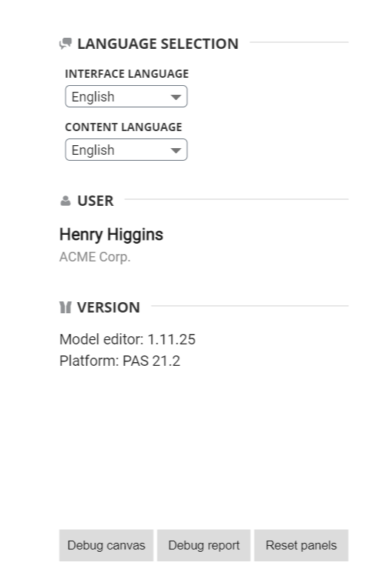Image resolution: width=375 pixels, height=588 pixels.
Task: Click the Debug canvas button
Action: click(106, 545)
